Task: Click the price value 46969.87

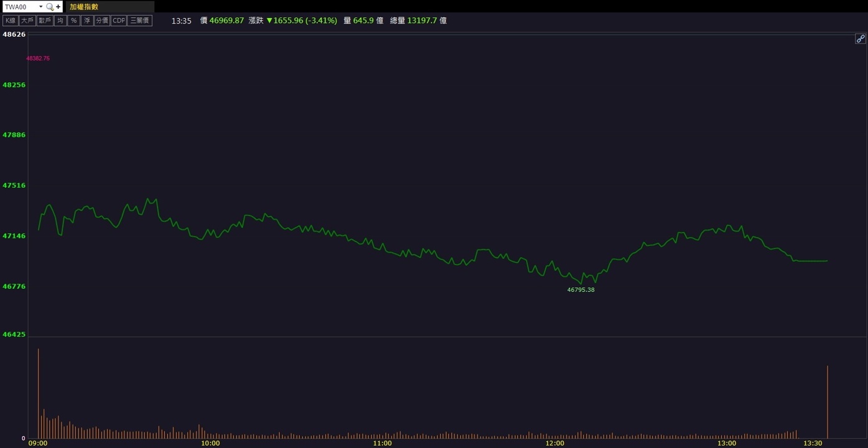Action: (x=227, y=21)
